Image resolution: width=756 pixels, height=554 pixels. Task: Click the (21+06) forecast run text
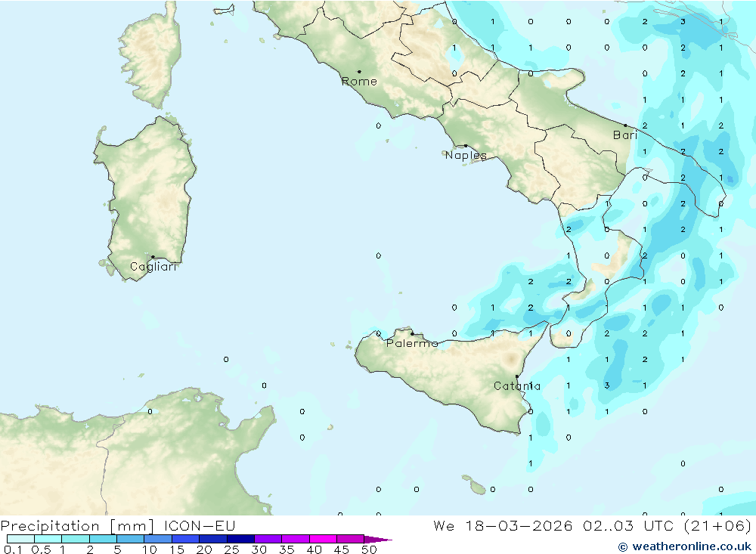click(717, 526)
